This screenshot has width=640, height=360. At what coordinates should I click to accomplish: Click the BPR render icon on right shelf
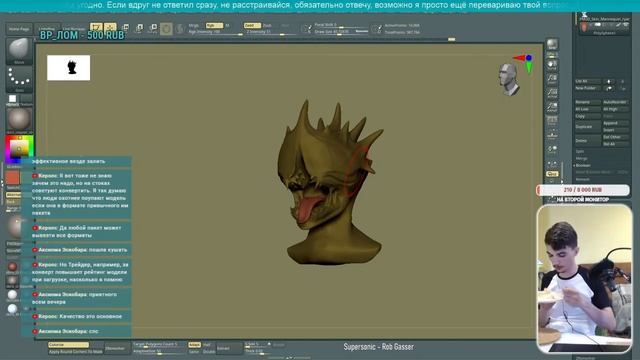point(552,44)
